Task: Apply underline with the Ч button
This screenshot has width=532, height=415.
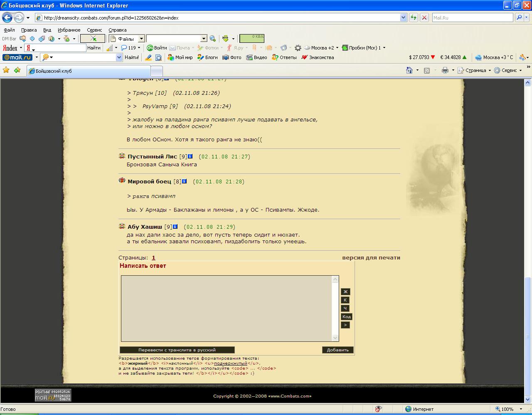Action: [345, 308]
